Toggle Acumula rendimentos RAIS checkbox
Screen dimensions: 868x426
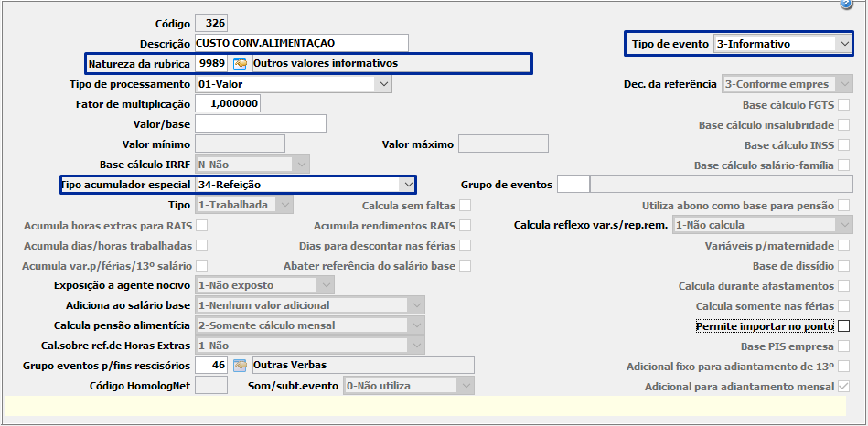pos(465,225)
